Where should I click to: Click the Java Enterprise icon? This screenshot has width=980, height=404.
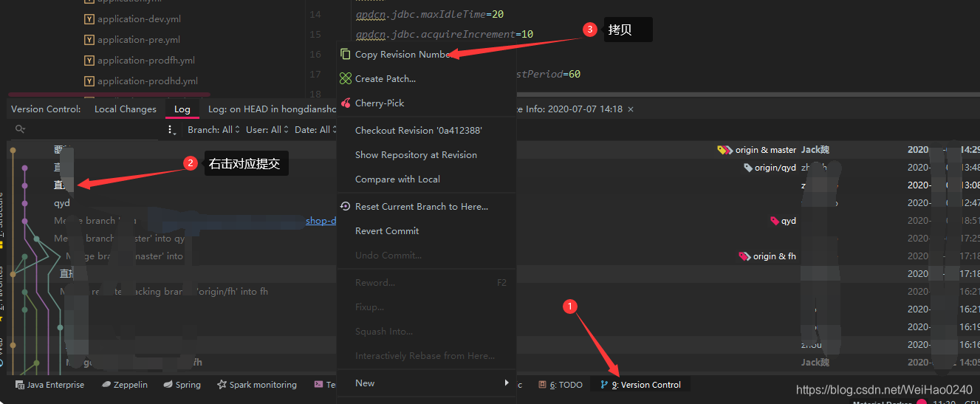click(x=20, y=385)
